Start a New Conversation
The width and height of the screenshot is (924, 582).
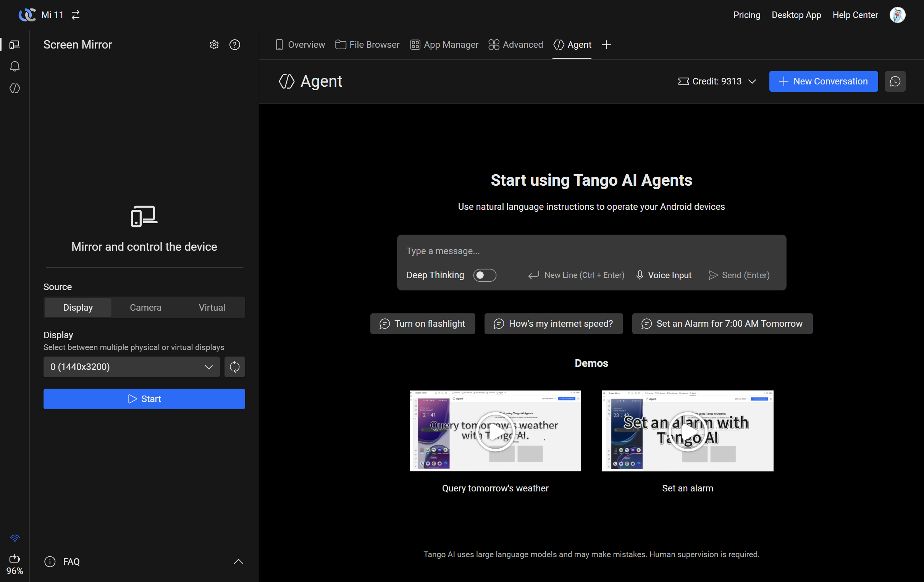(x=823, y=81)
